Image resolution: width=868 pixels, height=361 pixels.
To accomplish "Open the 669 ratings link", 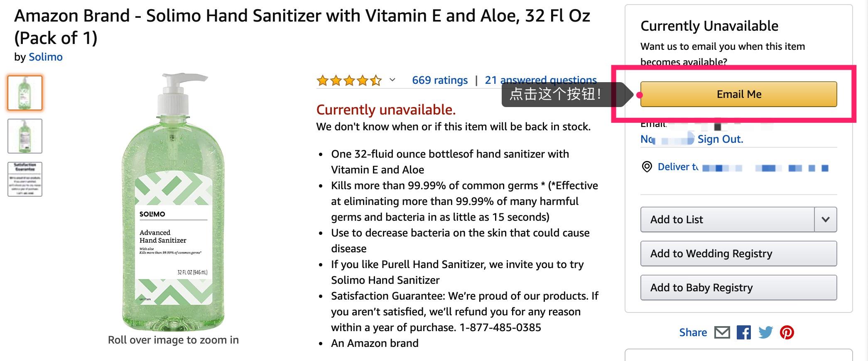I will click(440, 80).
